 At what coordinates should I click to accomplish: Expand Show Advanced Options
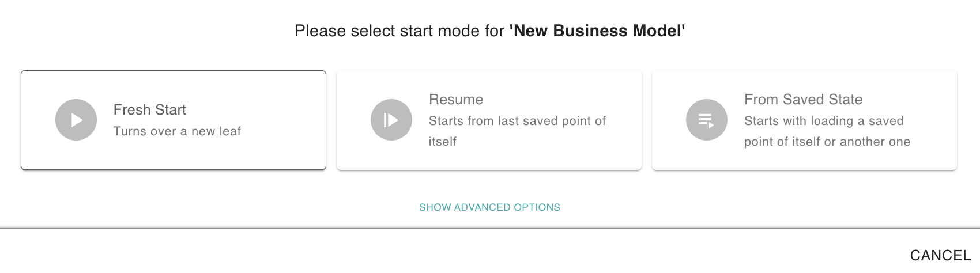(x=489, y=207)
